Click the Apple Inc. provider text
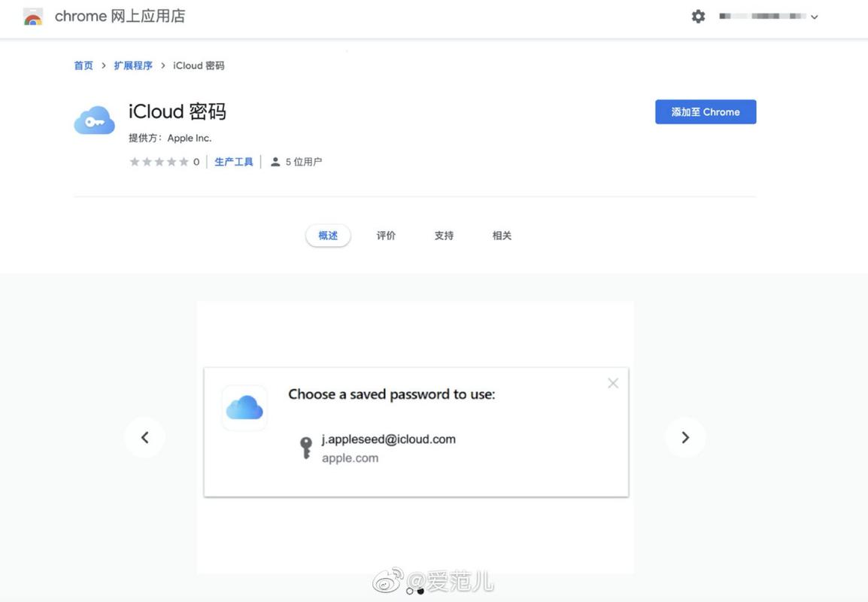 pyautogui.click(x=190, y=138)
